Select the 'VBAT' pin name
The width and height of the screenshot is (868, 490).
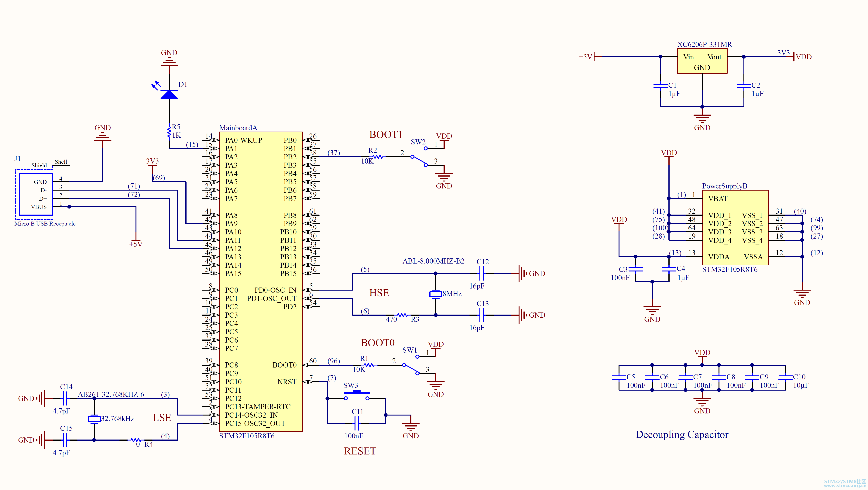point(718,198)
